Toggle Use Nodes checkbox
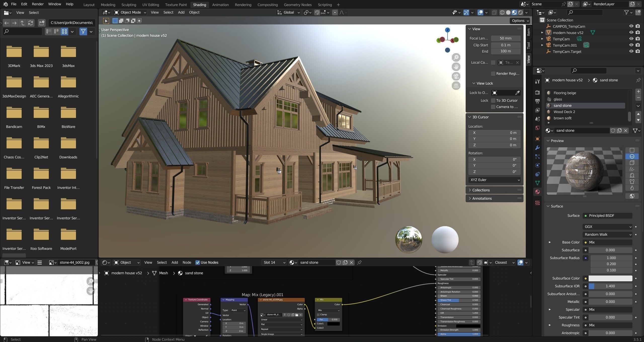The image size is (644, 342). click(x=197, y=262)
